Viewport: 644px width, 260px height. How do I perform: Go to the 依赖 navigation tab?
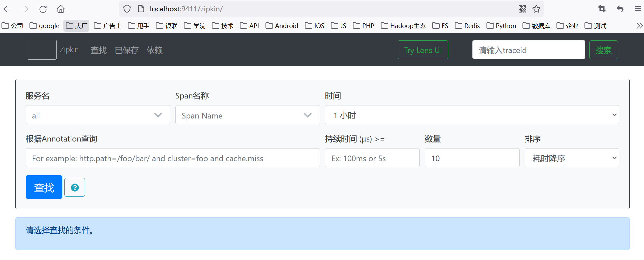(155, 50)
